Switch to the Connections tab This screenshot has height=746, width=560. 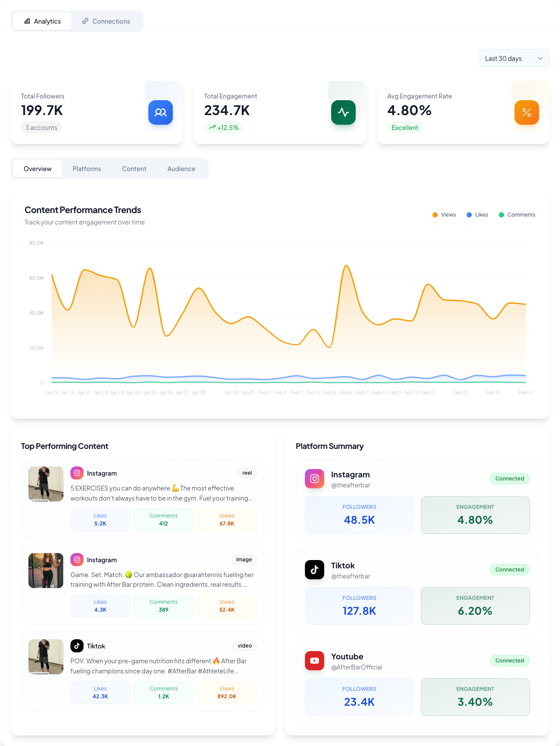coord(106,21)
